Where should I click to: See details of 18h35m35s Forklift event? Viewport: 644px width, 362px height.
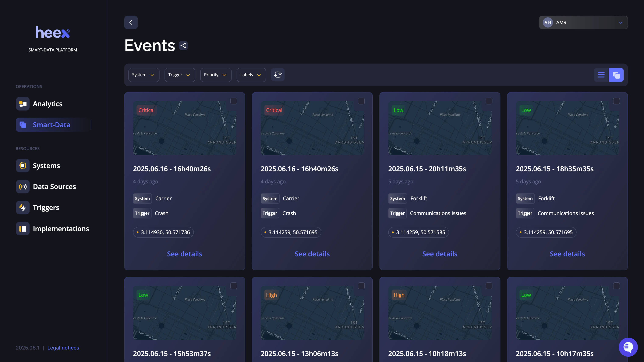pos(567,254)
